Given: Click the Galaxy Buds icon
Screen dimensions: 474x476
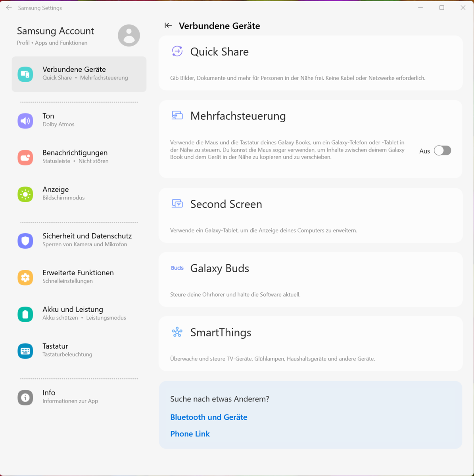Looking at the screenshot, I should 177,268.
